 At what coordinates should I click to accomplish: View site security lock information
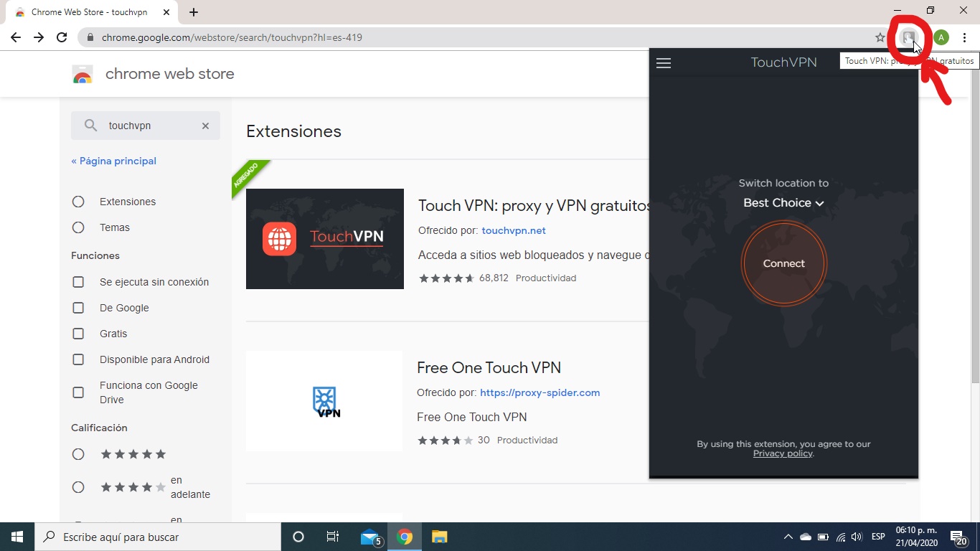tap(90, 37)
